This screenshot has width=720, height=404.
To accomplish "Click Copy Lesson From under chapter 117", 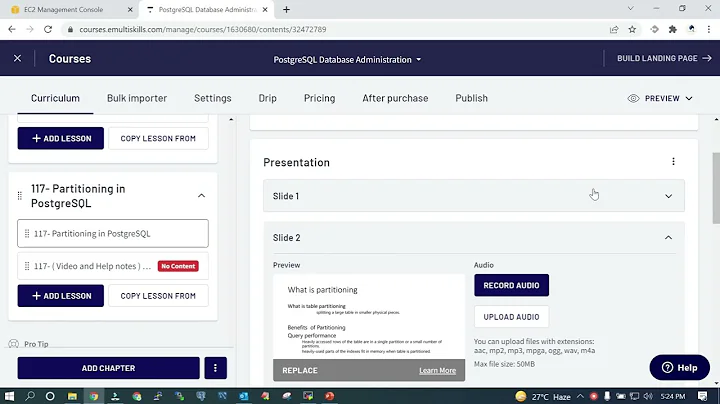I will click(158, 296).
